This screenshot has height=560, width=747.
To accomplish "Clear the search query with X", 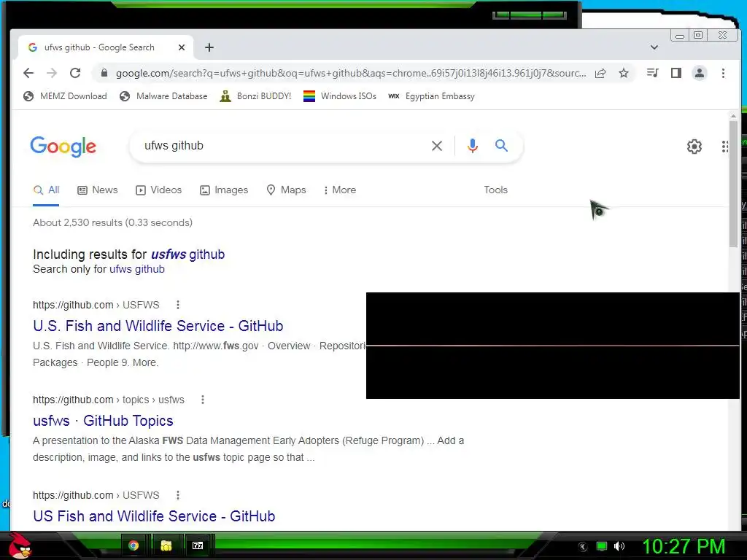I will (437, 146).
